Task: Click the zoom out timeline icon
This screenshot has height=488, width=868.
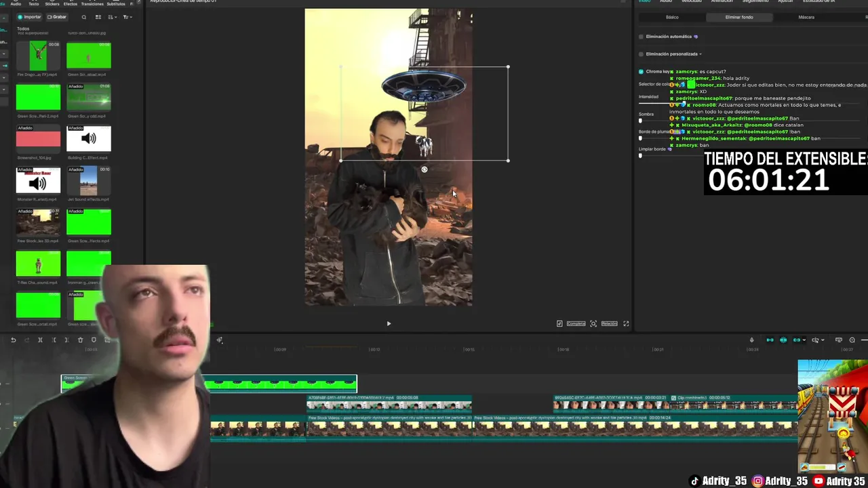Action: click(x=852, y=340)
